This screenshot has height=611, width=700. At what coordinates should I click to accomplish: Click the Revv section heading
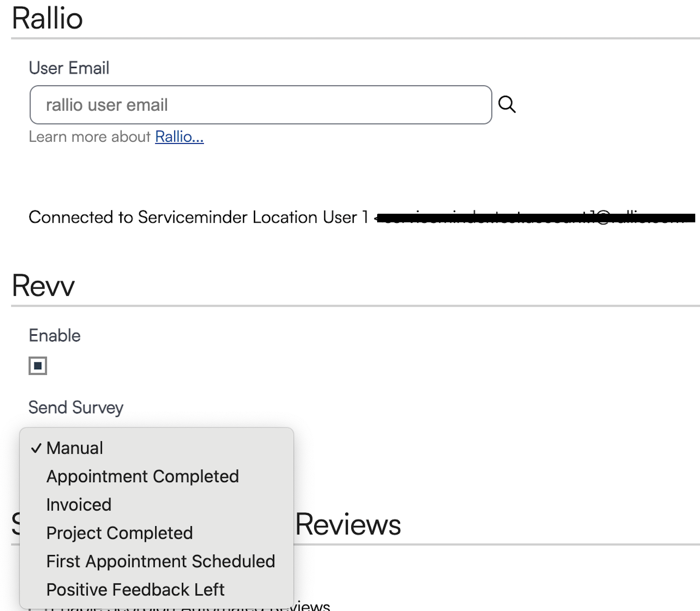pyautogui.click(x=43, y=286)
